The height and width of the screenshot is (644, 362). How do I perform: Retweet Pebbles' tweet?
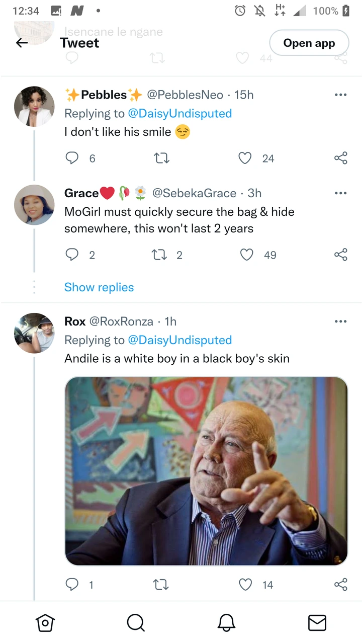pos(161,158)
